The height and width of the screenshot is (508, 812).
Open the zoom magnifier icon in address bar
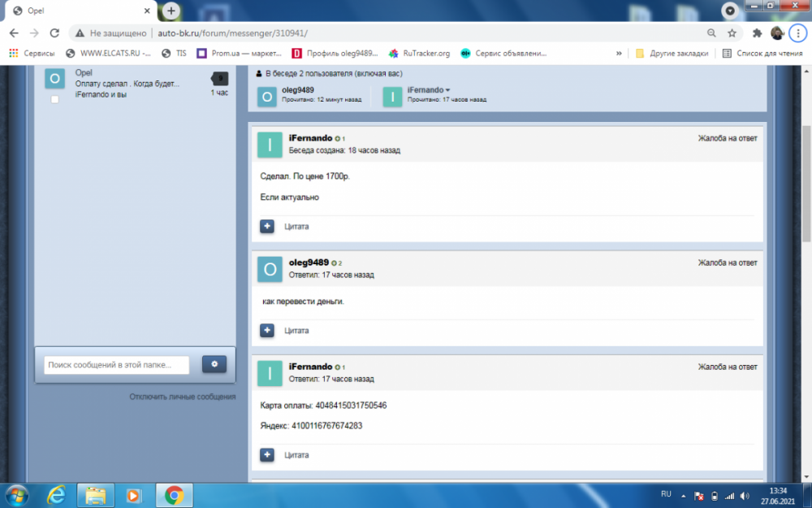coord(711,33)
